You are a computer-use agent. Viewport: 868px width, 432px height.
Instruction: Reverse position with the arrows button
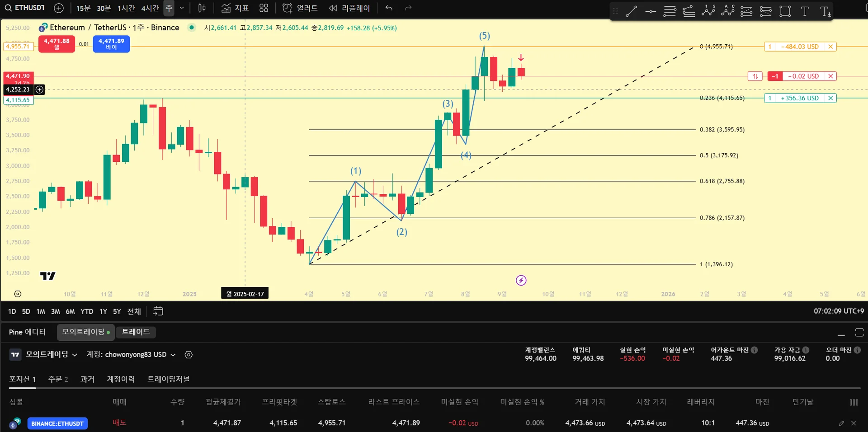755,76
